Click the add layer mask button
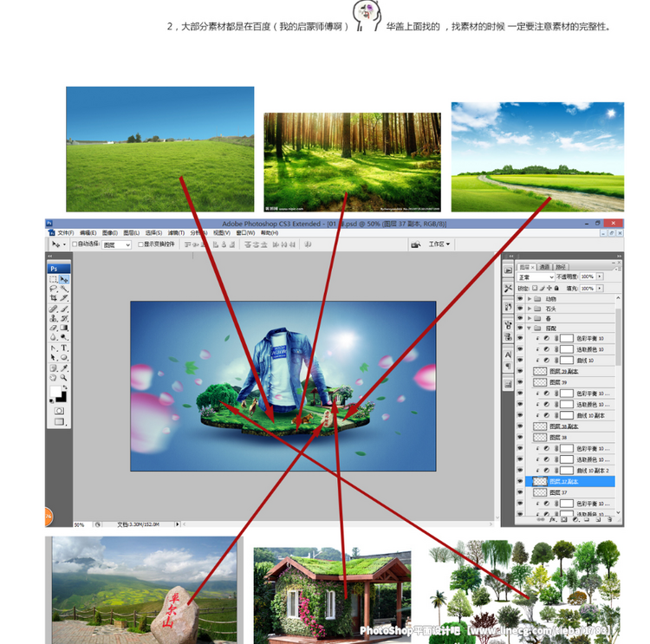Viewport: 650px width, 644px height. pos(564,519)
